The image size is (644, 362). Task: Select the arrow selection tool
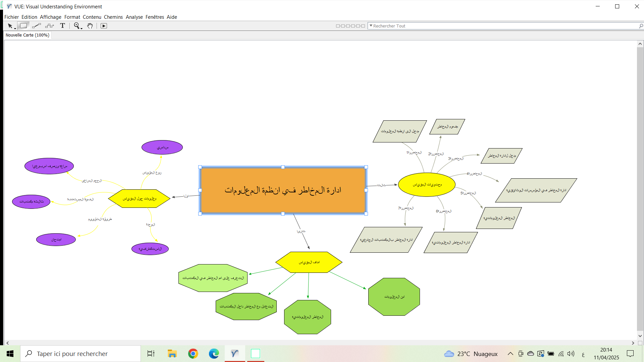[10, 26]
